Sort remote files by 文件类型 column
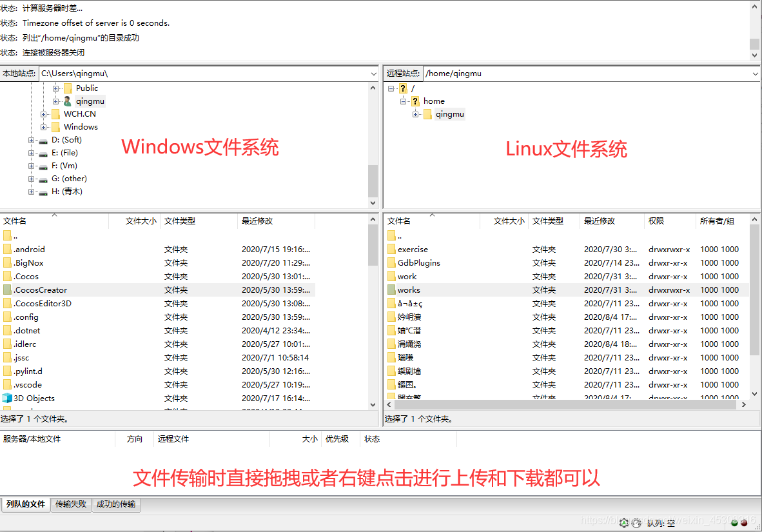 [x=554, y=221]
